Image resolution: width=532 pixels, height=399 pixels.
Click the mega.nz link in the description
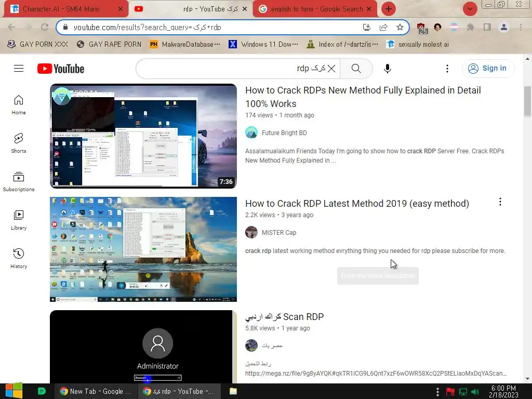pyautogui.click(x=376, y=373)
